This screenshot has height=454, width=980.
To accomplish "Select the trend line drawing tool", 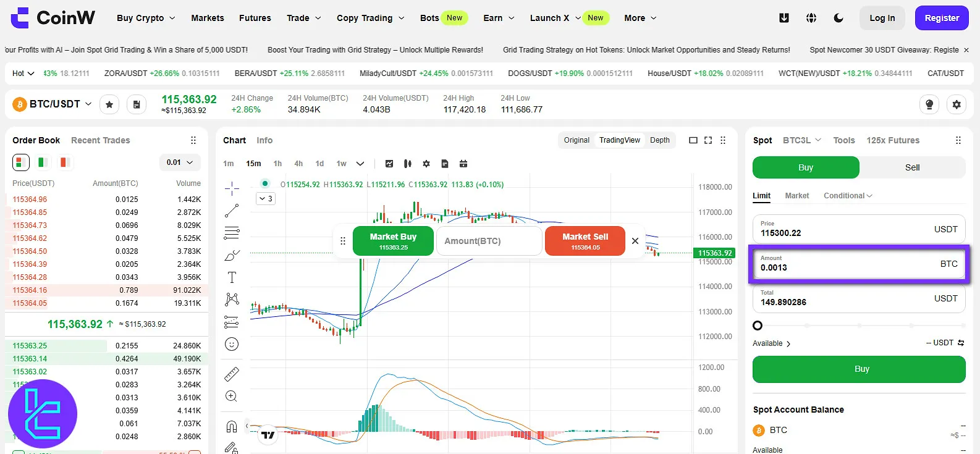I will (x=232, y=211).
